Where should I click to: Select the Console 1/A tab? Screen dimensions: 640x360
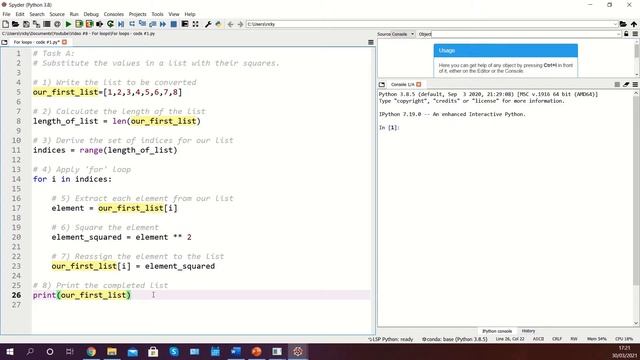402,84
